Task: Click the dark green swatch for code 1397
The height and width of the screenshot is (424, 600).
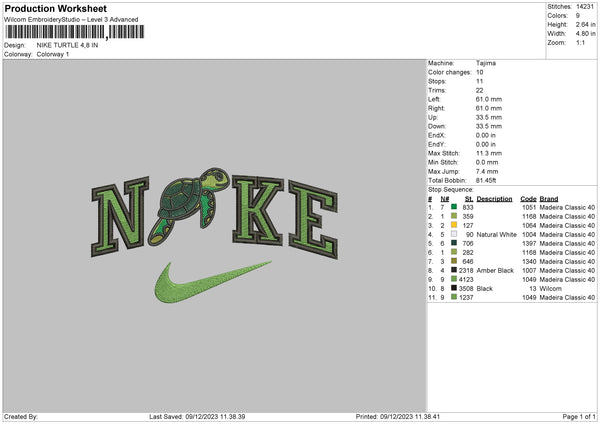Action: coord(454,243)
